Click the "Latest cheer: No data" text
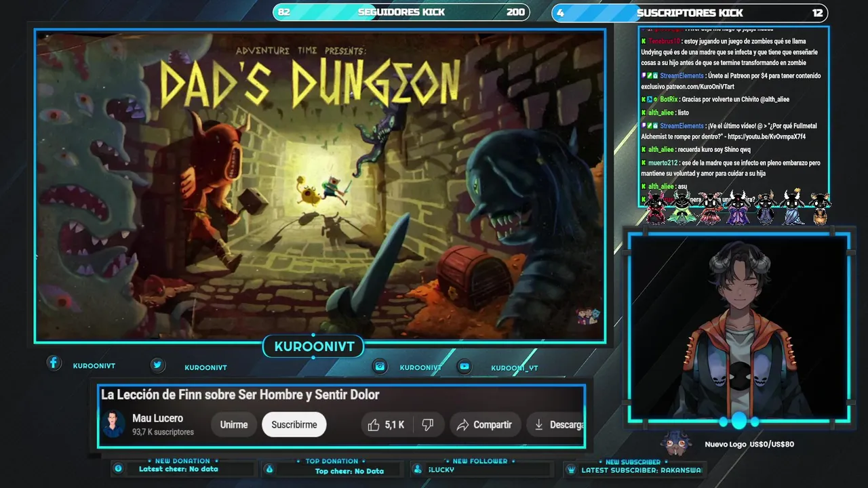Image resolution: width=868 pixels, height=488 pixels. point(178,469)
